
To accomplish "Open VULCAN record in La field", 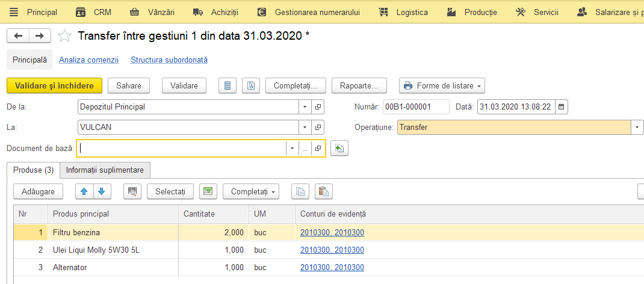I will coord(317,127).
